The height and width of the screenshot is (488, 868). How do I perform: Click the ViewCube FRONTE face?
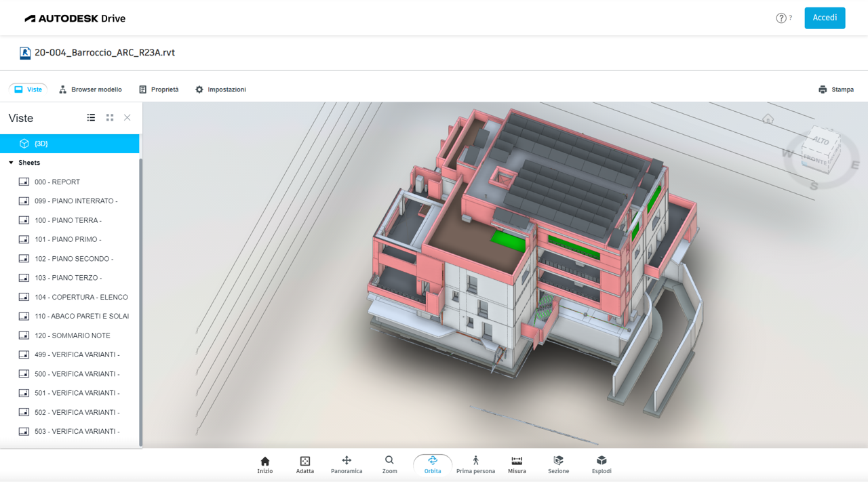[x=816, y=159]
